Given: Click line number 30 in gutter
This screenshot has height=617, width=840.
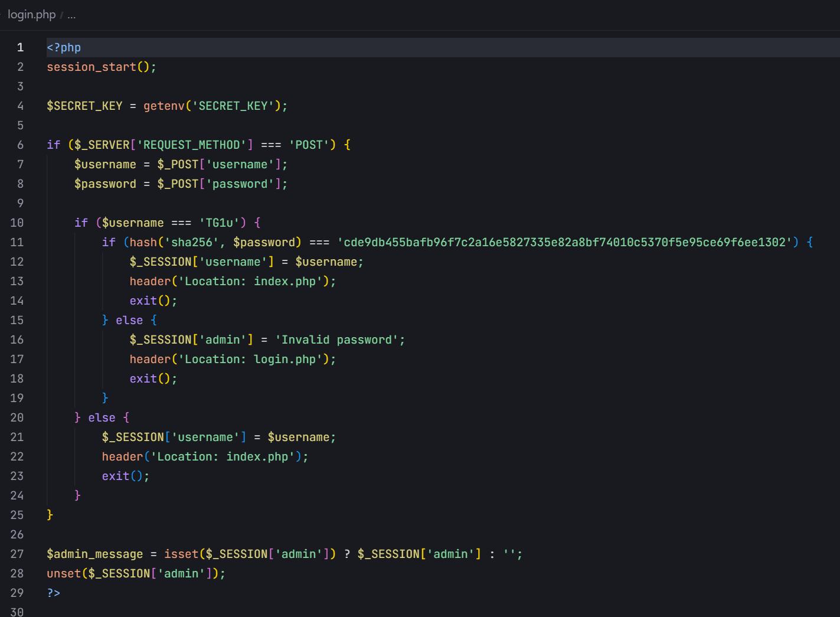Looking at the screenshot, I should pos(17,612).
